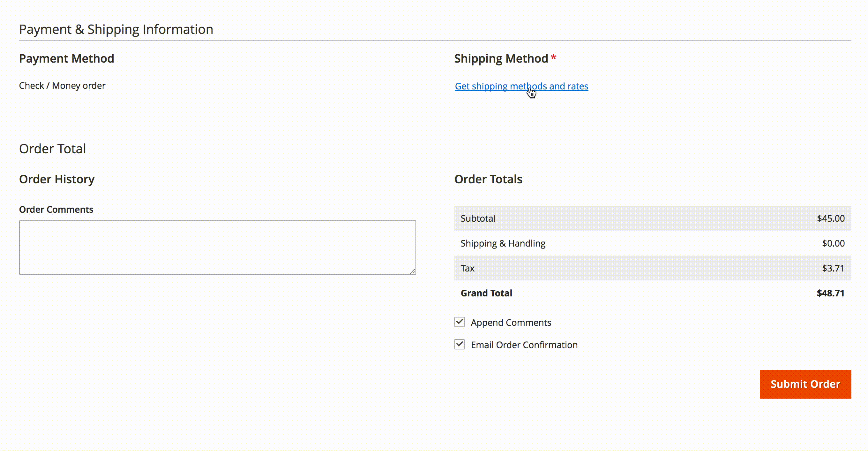This screenshot has width=868, height=451.
Task: Click the Grand Total amount $48.71
Action: click(830, 293)
